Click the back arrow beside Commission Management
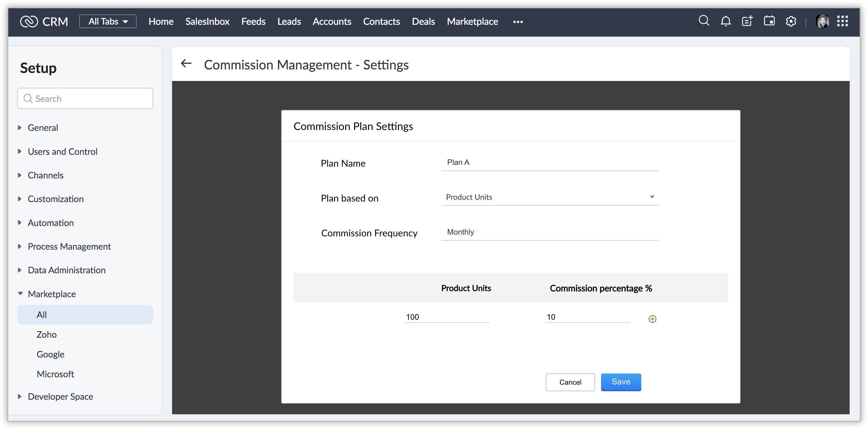Screen dimensions: 868x429 point(186,63)
